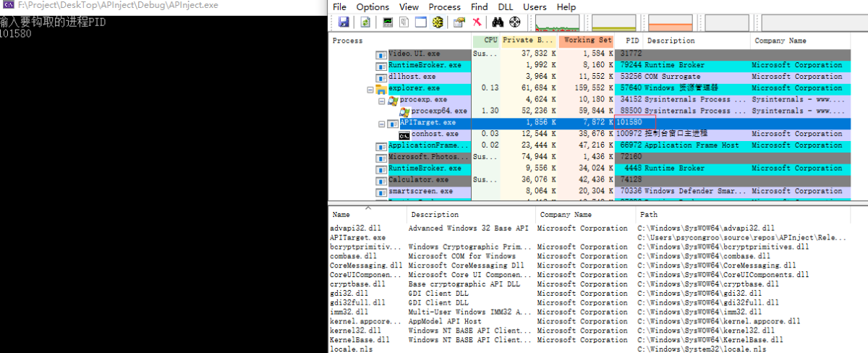Click the red X Kill Process icon
This screenshot has width=868, height=353.
[x=477, y=22]
